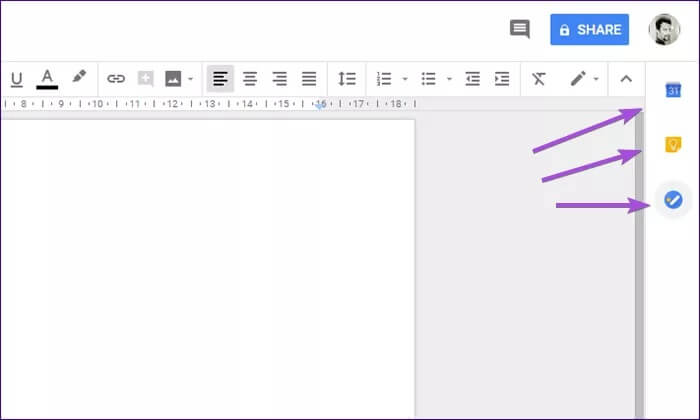700x420 pixels.
Task: Expand the insert image dropdown arrow
Action: click(x=190, y=78)
